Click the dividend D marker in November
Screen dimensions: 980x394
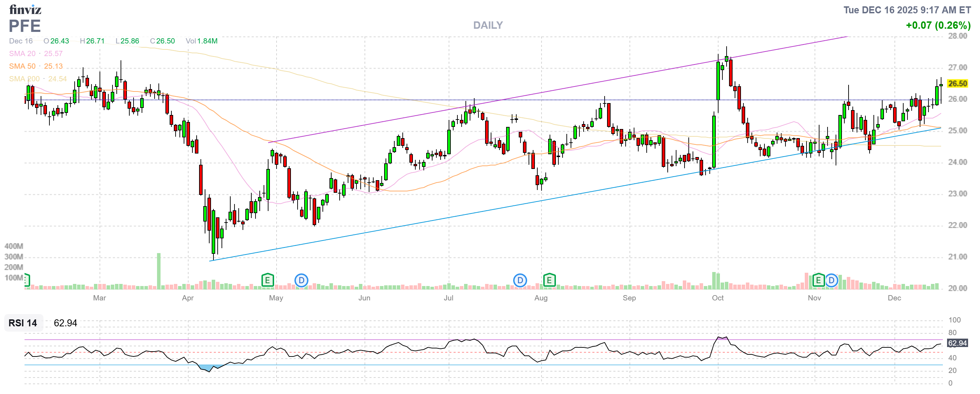pyautogui.click(x=831, y=281)
